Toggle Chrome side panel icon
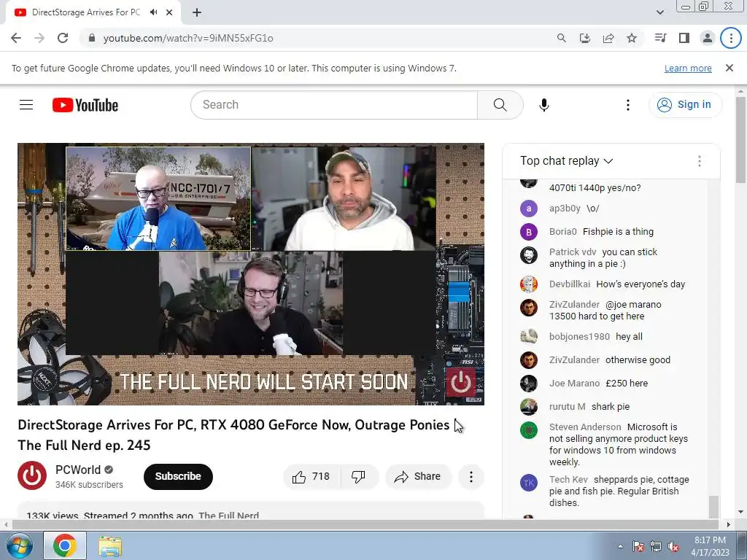Screen dimensions: 747x560 coord(684,38)
